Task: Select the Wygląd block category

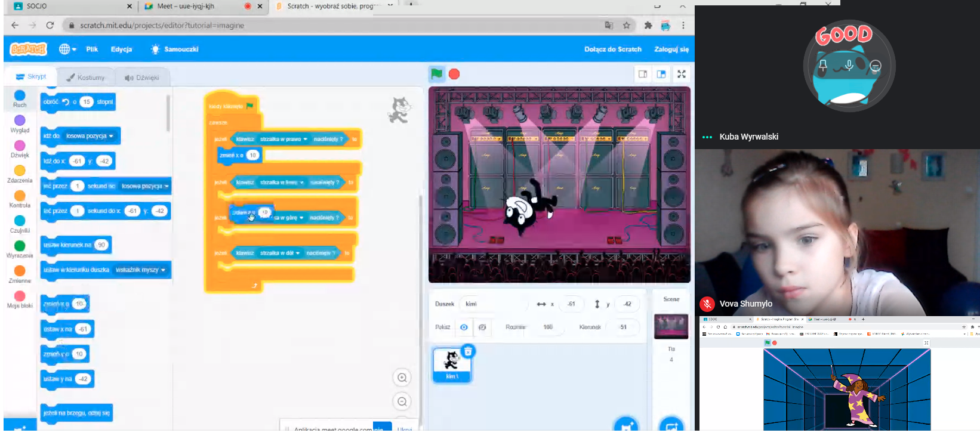Action: click(x=20, y=124)
